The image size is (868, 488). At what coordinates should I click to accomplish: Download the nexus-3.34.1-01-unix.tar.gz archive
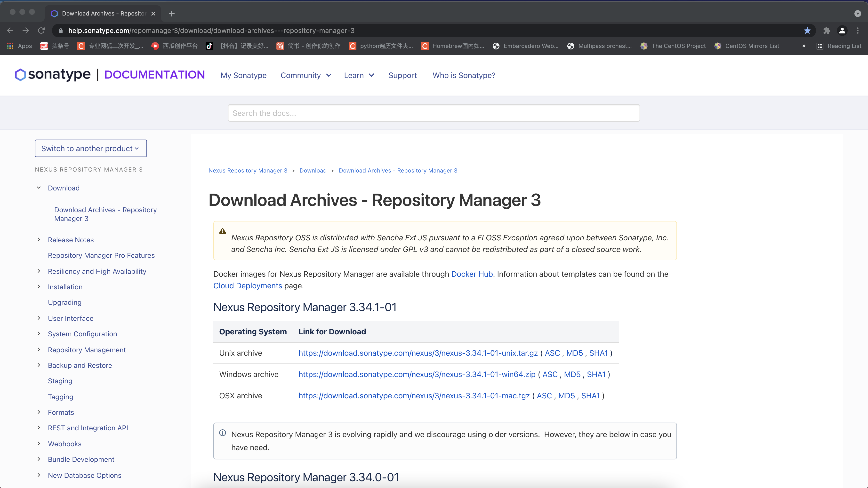pyautogui.click(x=418, y=353)
